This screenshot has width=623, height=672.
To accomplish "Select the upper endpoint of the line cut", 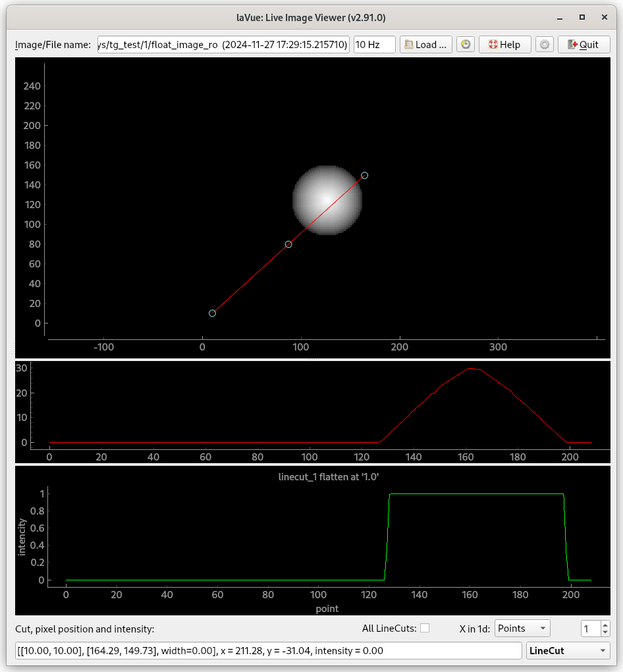I will [x=364, y=175].
